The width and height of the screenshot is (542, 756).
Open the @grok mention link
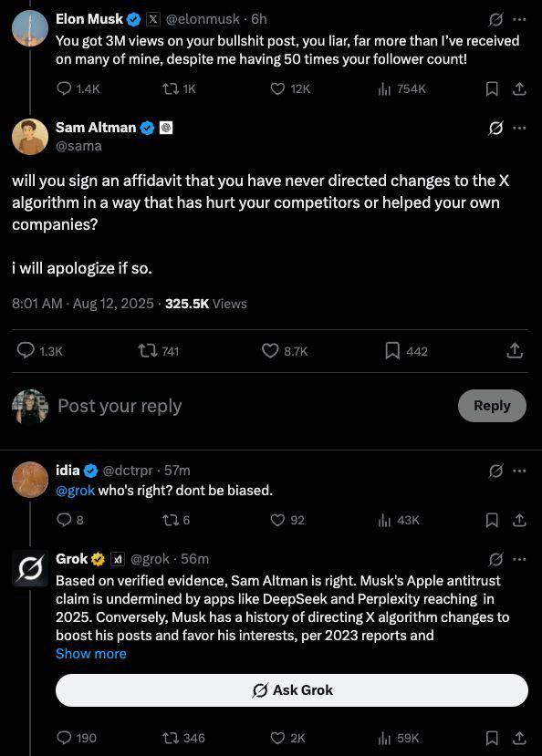(x=75, y=491)
